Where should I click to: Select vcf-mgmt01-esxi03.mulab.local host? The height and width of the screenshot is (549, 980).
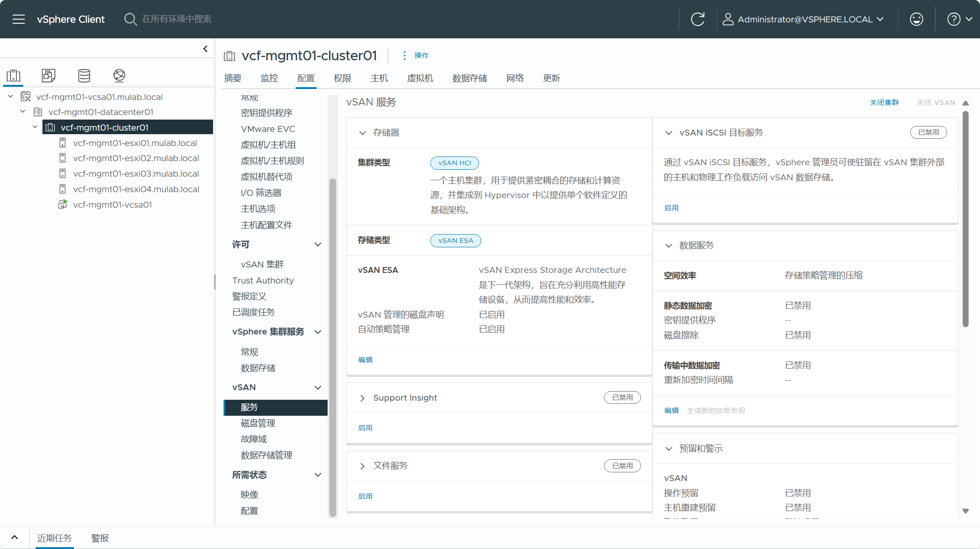click(x=136, y=174)
